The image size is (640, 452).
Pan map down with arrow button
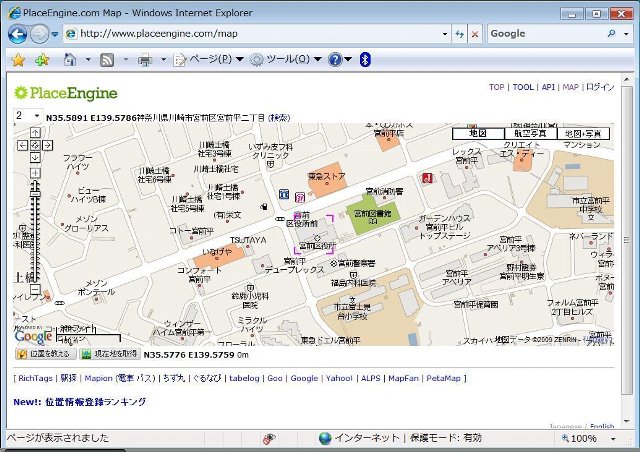tap(35, 157)
